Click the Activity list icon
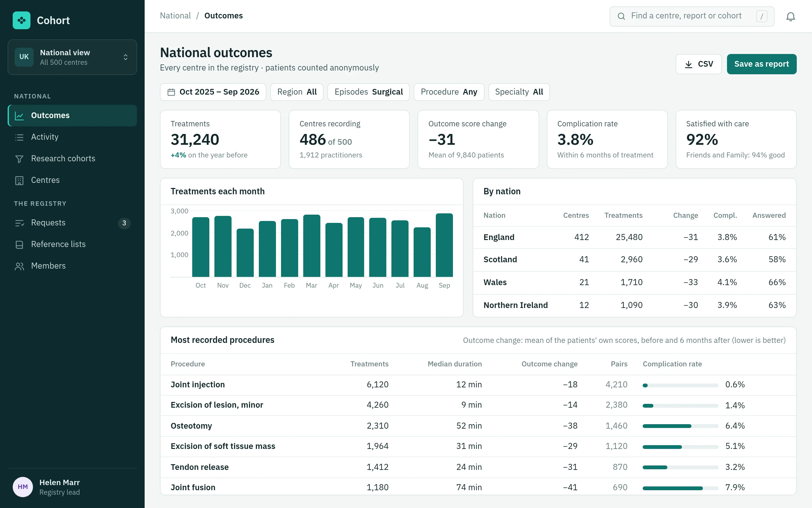This screenshot has width=812, height=508. [x=19, y=137]
